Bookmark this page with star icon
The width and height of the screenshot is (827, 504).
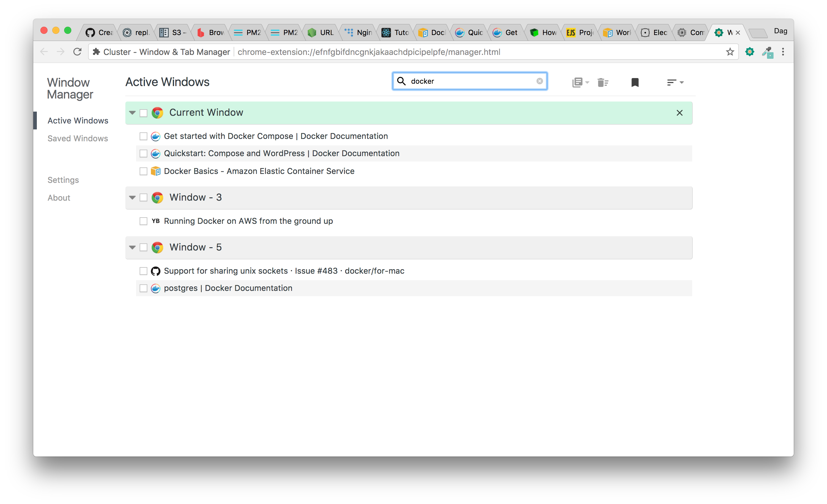pyautogui.click(x=730, y=52)
